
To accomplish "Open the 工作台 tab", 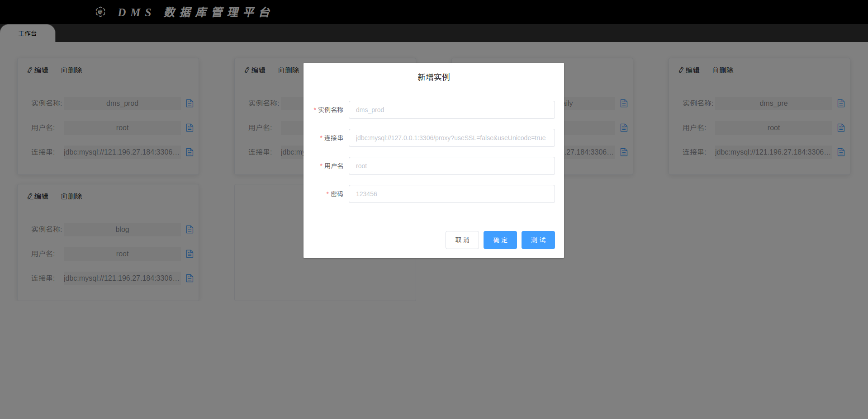I will pos(28,33).
